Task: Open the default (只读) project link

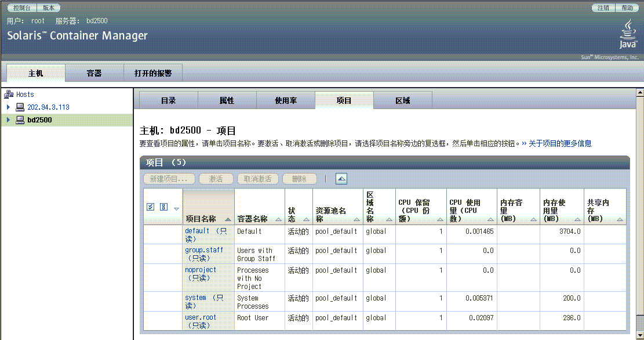Action: click(x=206, y=235)
